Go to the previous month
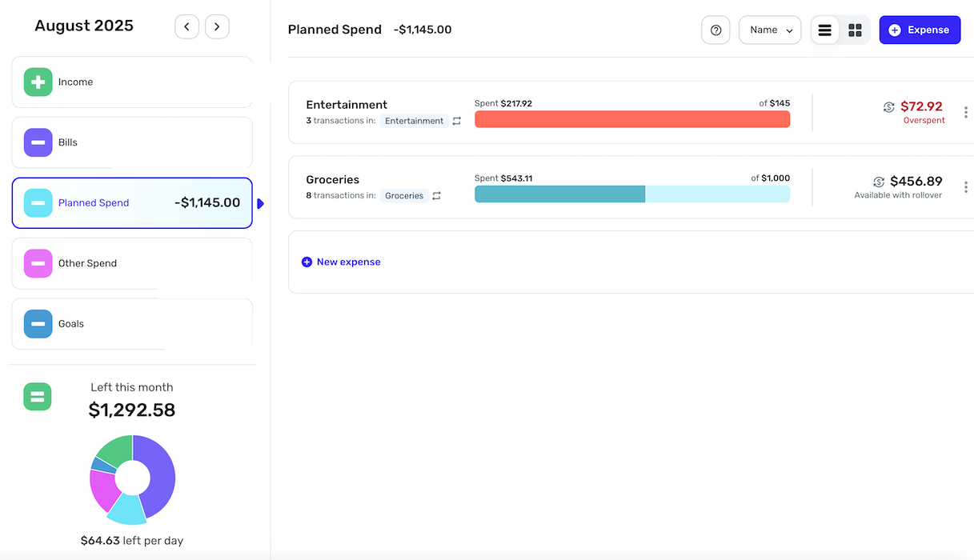This screenshot has height=560, width=974. 186,26
